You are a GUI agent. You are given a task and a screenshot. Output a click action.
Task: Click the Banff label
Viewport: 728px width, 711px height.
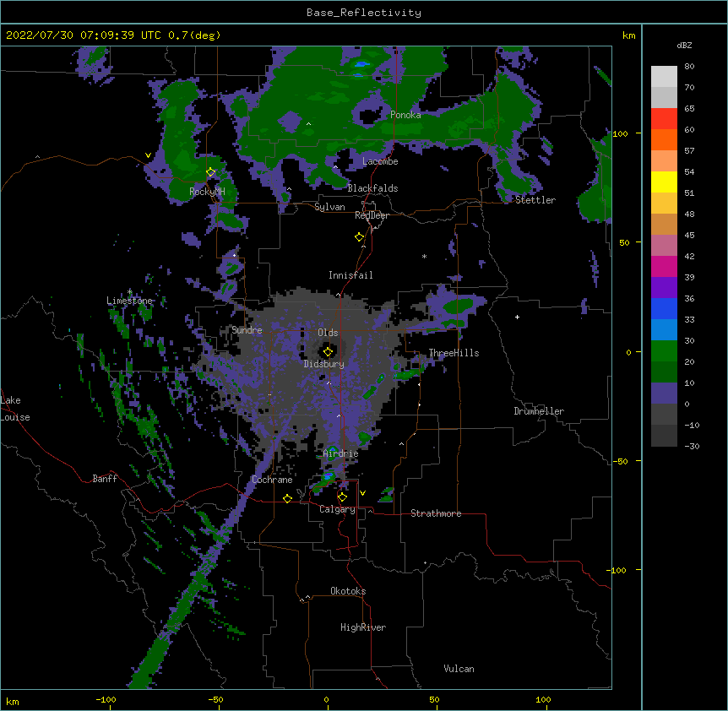pyautogui.click(x=105, y=479)
